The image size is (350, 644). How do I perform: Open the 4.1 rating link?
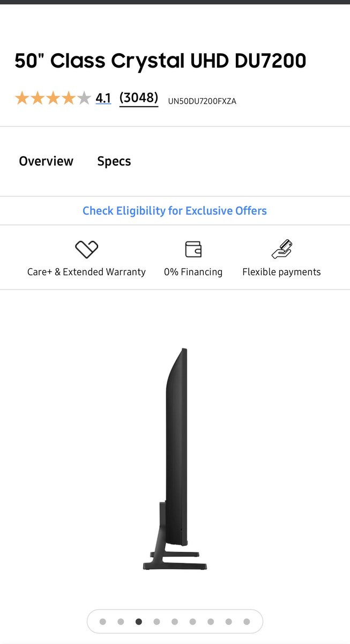[103, 98]
